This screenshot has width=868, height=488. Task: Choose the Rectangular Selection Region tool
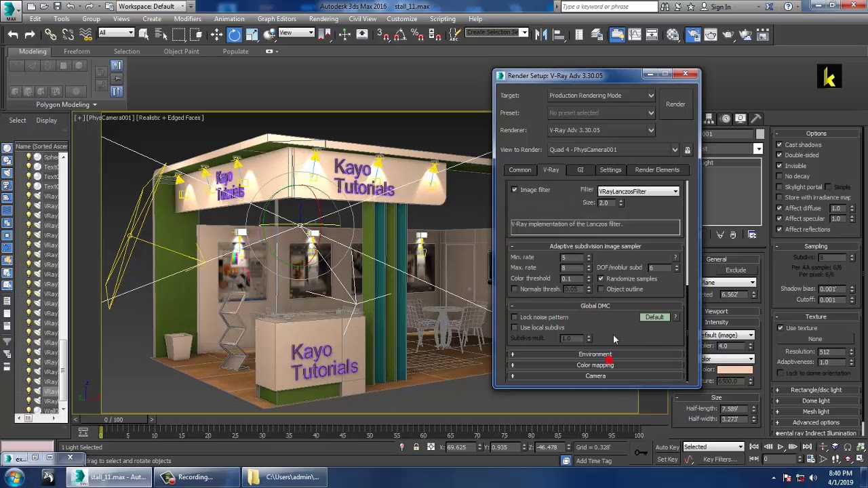(x=178, y=35)
